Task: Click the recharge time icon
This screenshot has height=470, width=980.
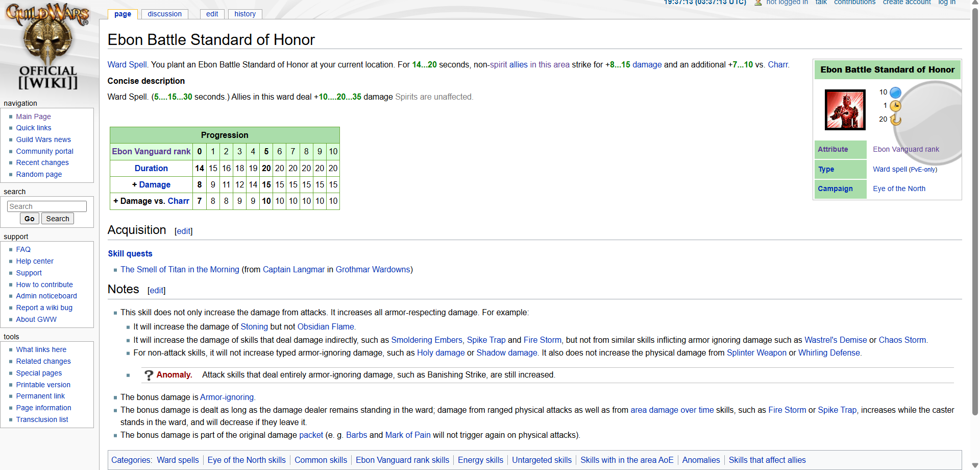Action: [895, 120]
